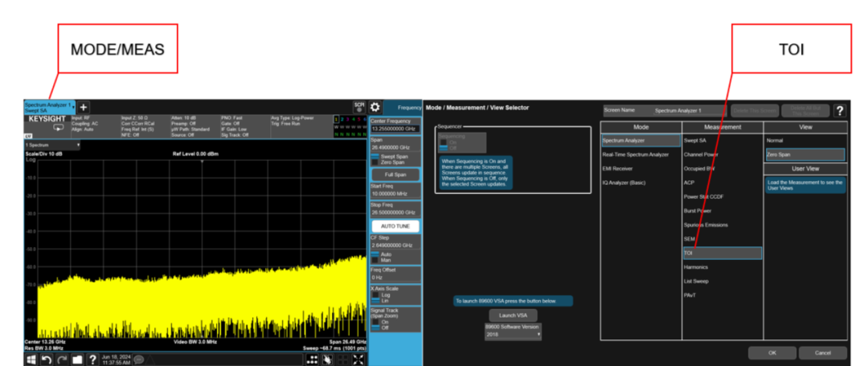Edit the CF Step value field
868x366 pixels.
(x=395, y=245)
